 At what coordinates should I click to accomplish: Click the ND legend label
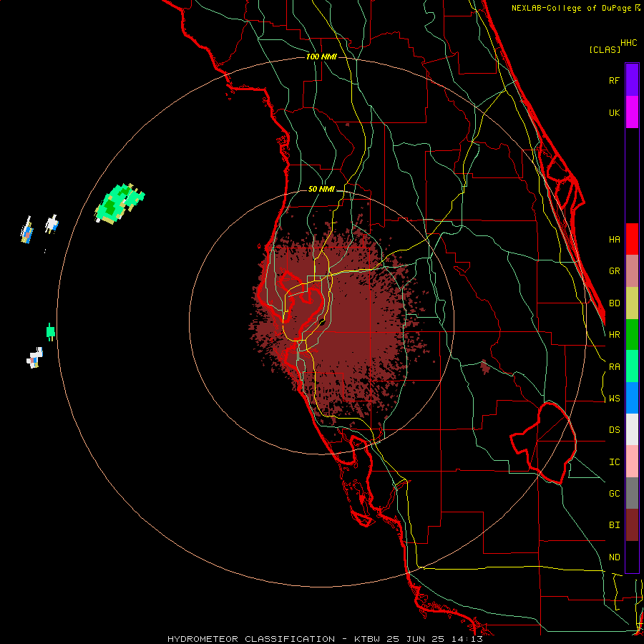(614, 557)
